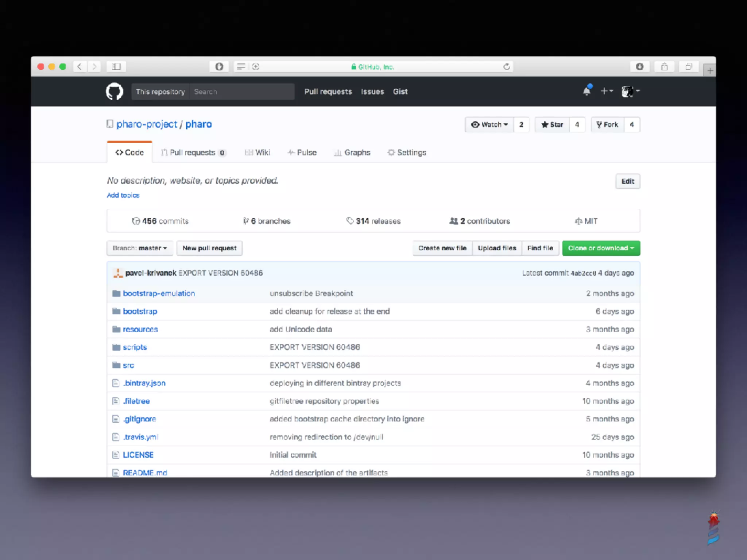Fork the repository with the Fork button
Image resolution: width=747 pixels, height=560 pixels.
[x=607, y=125]
